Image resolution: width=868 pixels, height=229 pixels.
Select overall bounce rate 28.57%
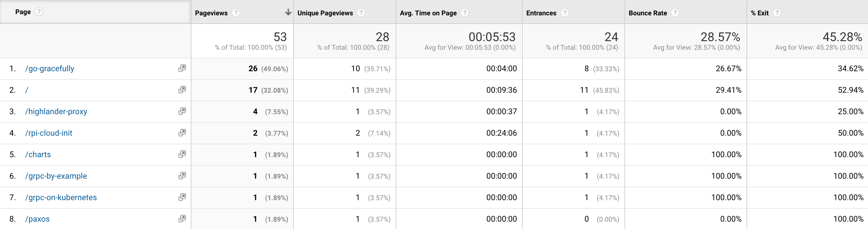pos(720,37)
